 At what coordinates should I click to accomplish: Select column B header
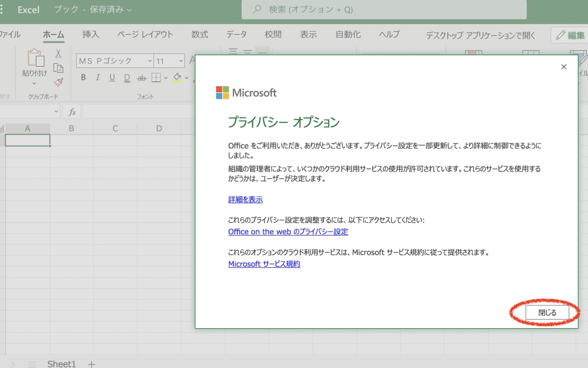click(x=72, y=128)
